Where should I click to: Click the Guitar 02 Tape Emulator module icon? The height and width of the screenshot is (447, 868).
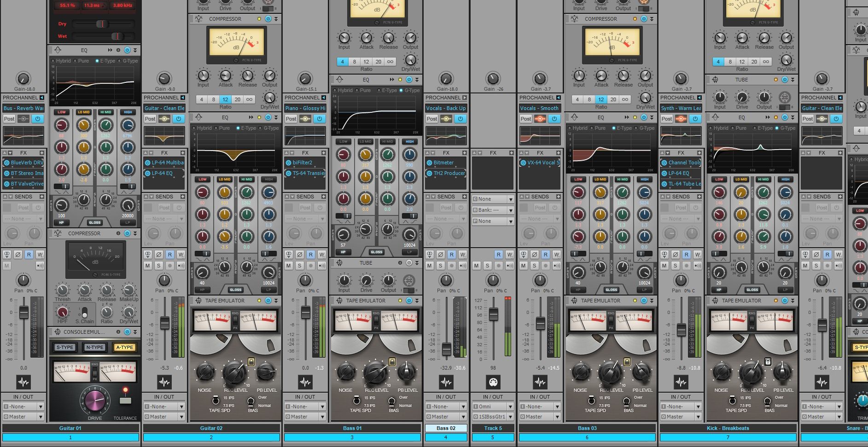pos(198,301)
